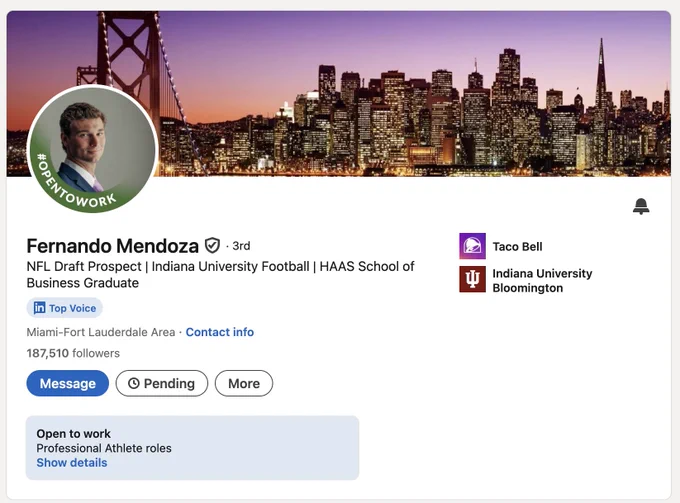680x503 pixels.
Task: Click the clock icon in the Pending button
Action: click(x=134, y=383)
